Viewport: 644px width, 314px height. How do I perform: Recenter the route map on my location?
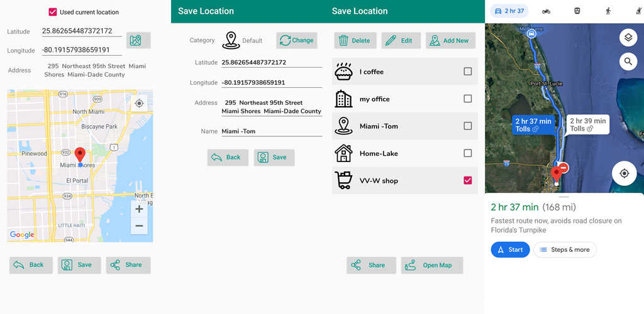625,173
